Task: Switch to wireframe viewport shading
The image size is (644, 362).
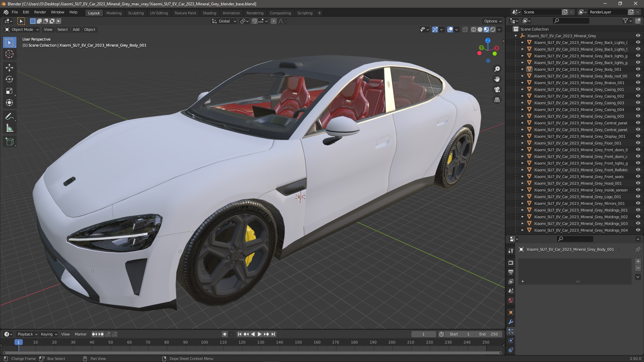Action: [473, 29]
